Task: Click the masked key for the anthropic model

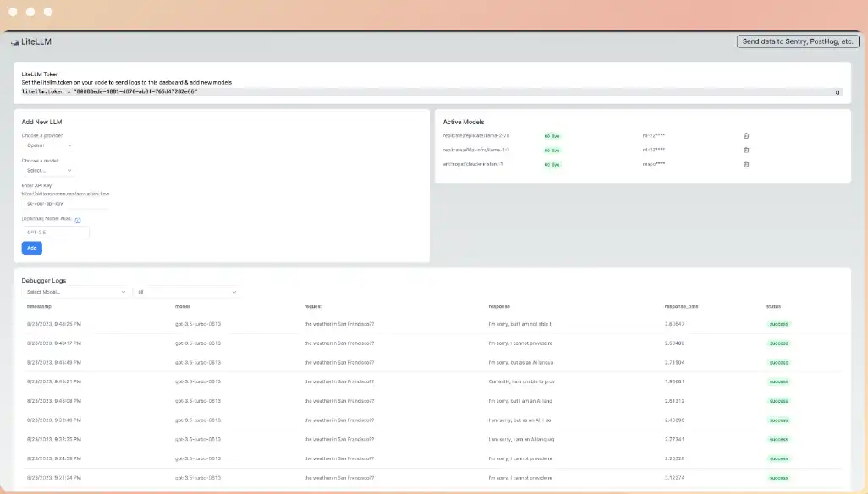Action: (x=654, y=164)
